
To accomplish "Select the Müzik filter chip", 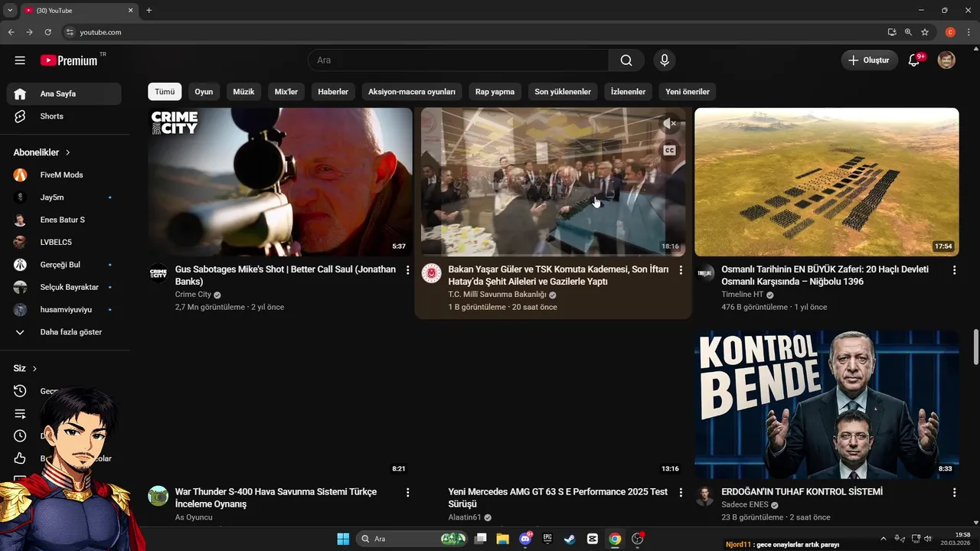I will [x=243, y=92].
